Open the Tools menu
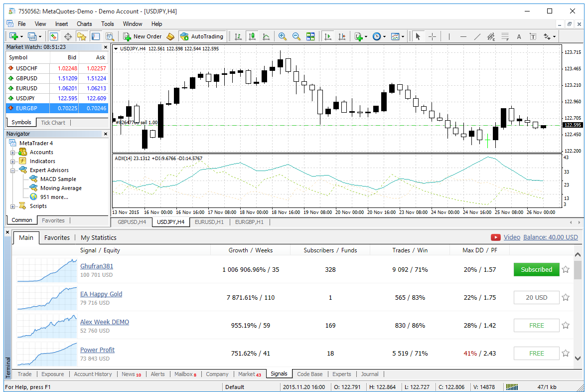588x392 pixels. pos(107,23)
